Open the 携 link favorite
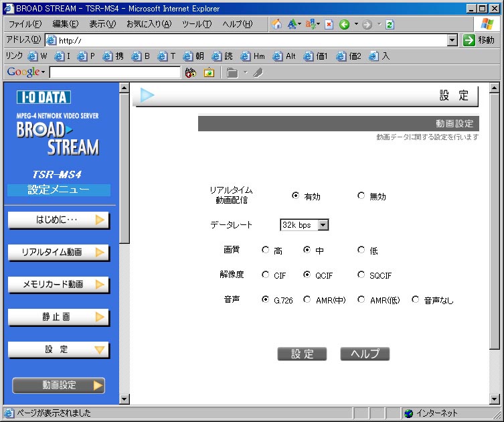The image size is (504, 422). click(113, 57)
